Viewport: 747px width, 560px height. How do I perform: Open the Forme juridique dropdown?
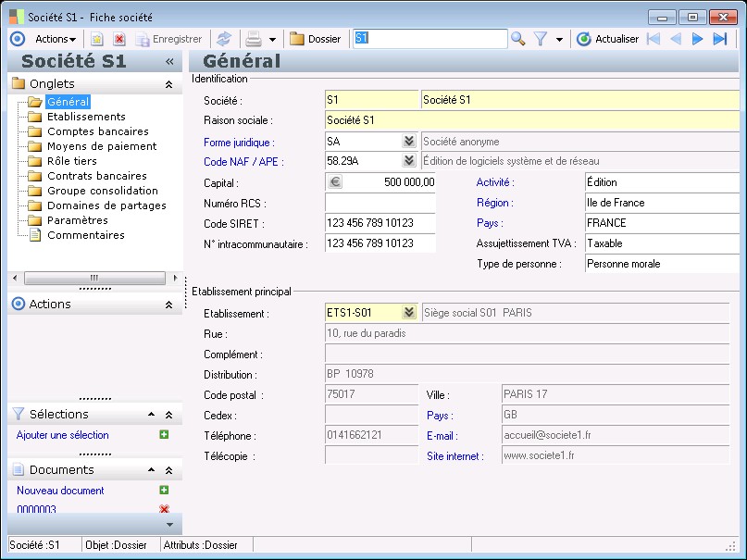[x=408, y=142]
